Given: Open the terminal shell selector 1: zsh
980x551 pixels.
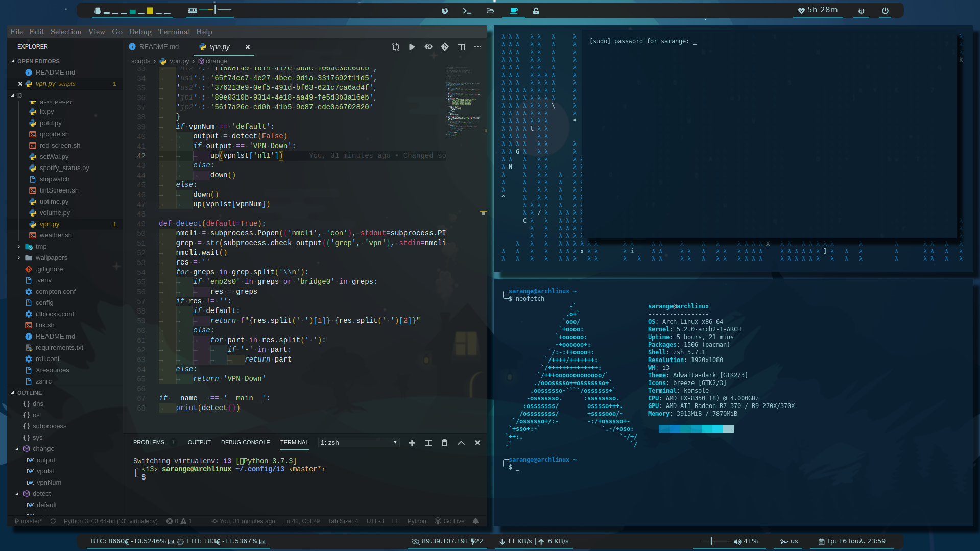Looking at the screenshot, I should [x=358, y=443].
